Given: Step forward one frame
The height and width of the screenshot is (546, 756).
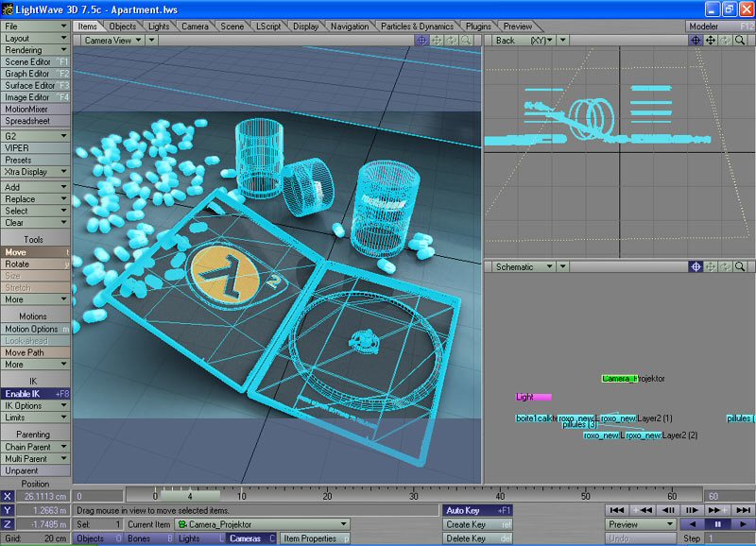Looking at the screenshot, I should click(x=693, y=510).
